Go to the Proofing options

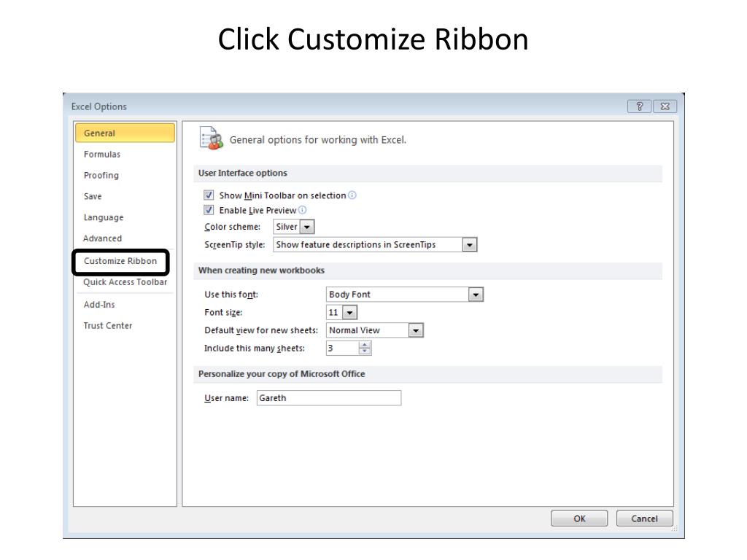[x=101, y=175]
